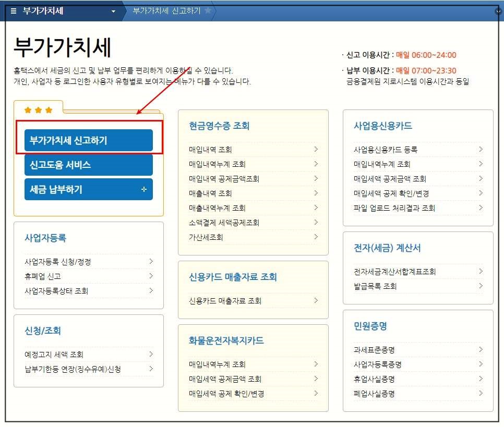Click chevron beside 화물운전자복지카드 매입내역누계 조회
504x427 pixels.
point(316,364)
